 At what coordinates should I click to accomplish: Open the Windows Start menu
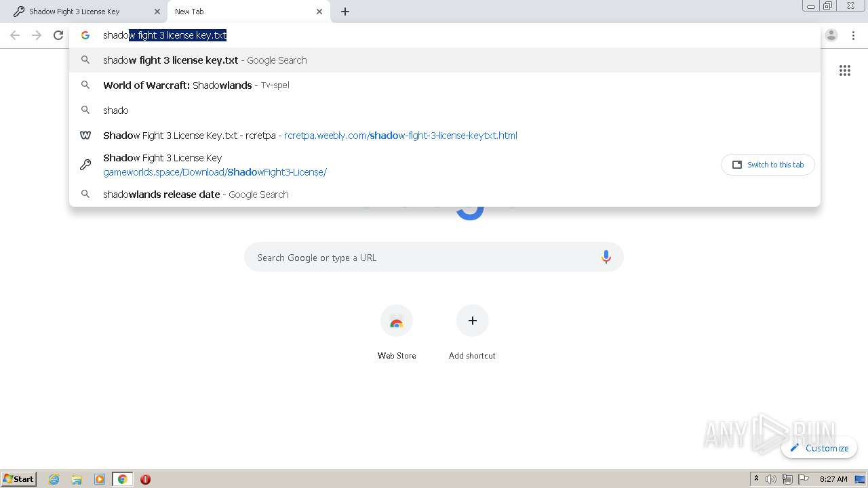click(x=19, y=479)
